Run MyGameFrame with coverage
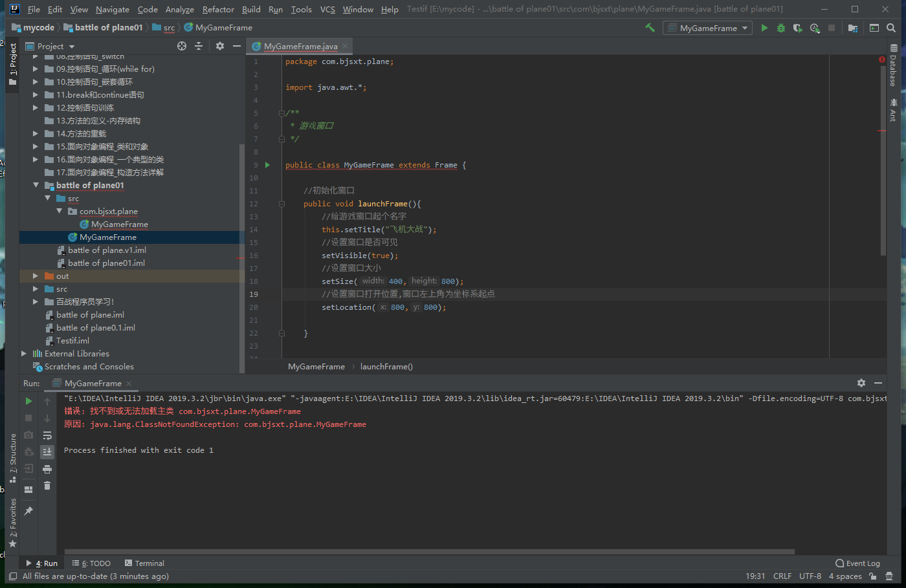 click(797, 28)
